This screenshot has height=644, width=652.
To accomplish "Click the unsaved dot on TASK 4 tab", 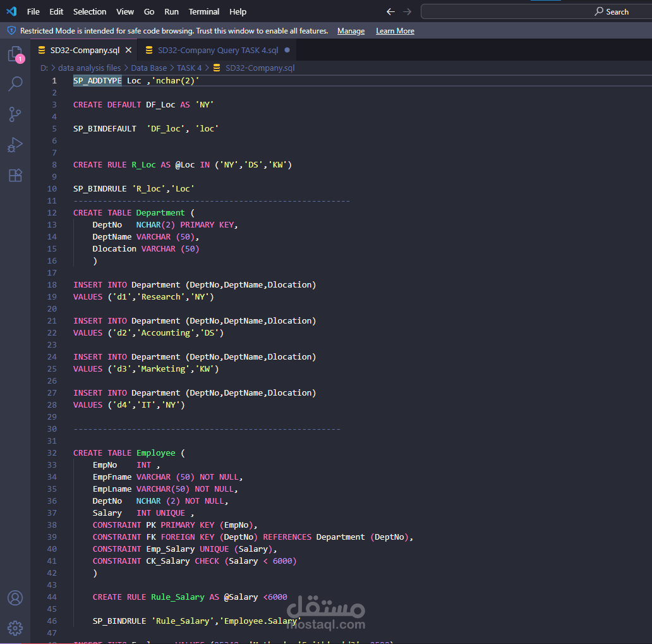I will pyautogui.click(x=287, y=50).
